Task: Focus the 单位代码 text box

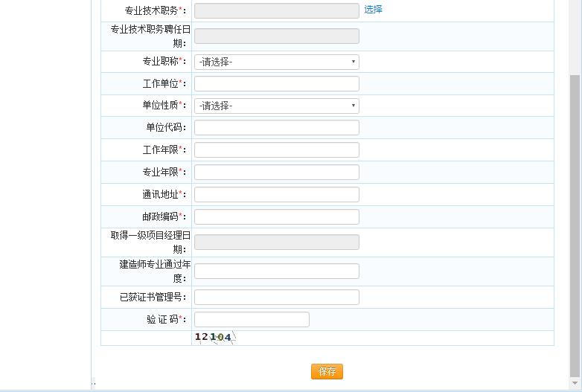Action: click(x=276, y=127)
